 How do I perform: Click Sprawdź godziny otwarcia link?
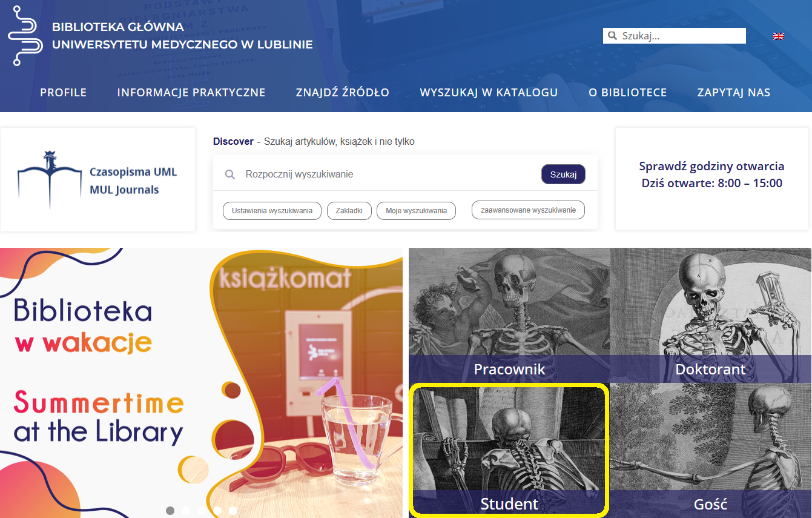(x=711, y=166)
